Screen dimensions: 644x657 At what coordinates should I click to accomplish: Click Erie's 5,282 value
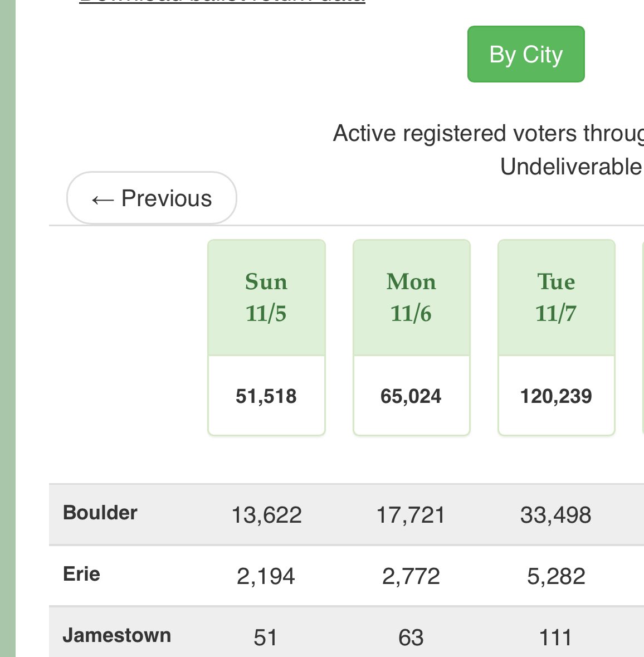point(556,576)
